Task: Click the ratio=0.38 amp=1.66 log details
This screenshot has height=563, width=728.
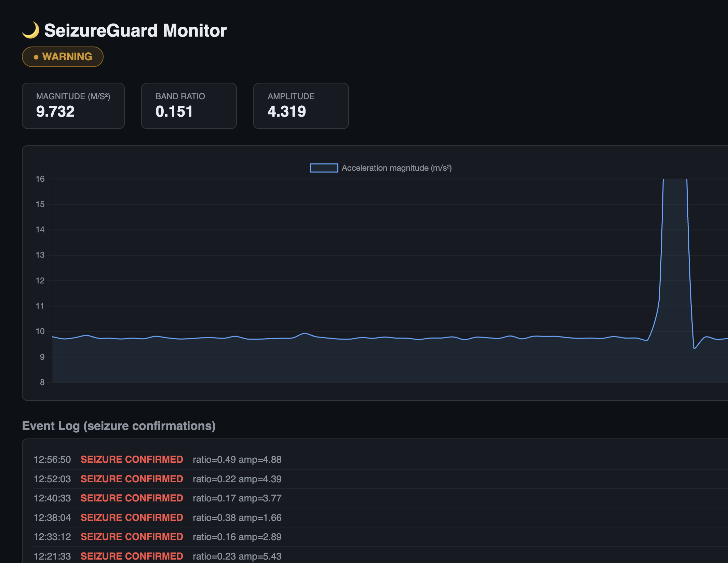Action: [x=237, y=518]
